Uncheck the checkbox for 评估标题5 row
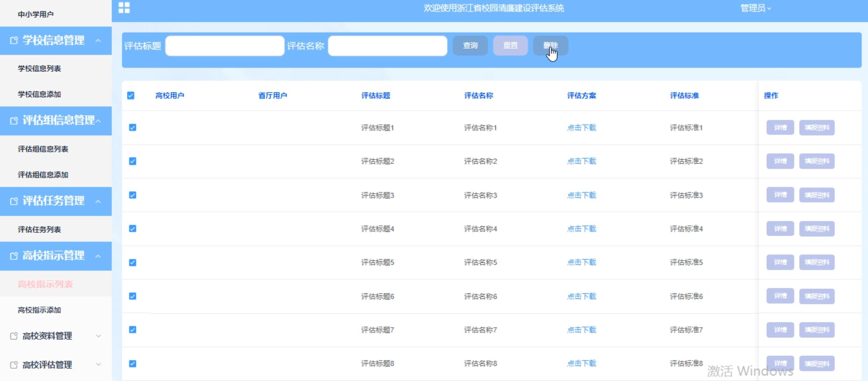868x381 pixels. [132, 262]
